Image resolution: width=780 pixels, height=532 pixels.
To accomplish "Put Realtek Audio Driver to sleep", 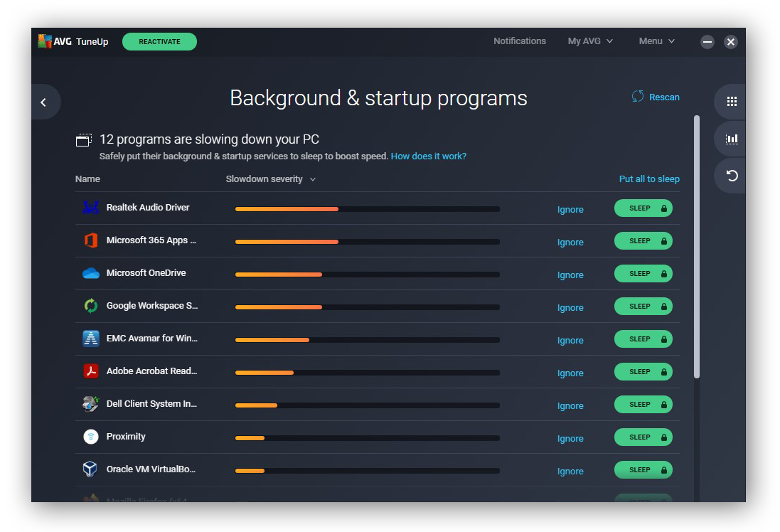I will 643,208.
